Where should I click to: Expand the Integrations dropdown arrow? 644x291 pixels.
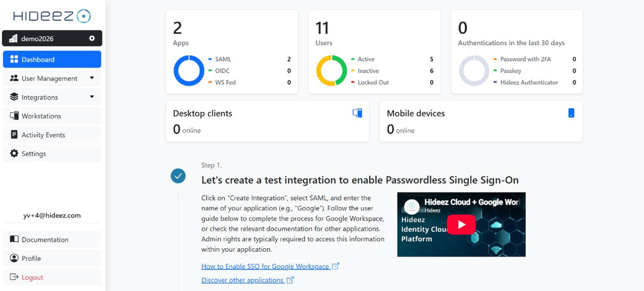tap(92, 97)
